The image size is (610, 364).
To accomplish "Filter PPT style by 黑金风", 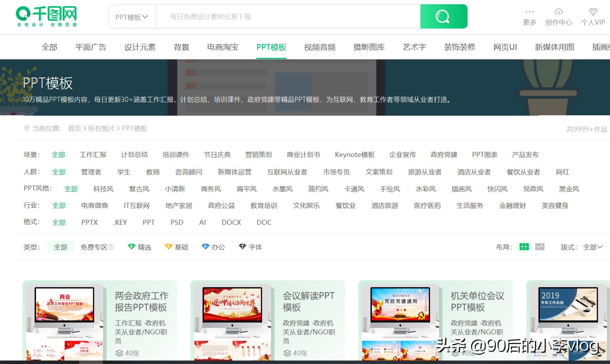I will pyautogui.click(x=569, y=189).
